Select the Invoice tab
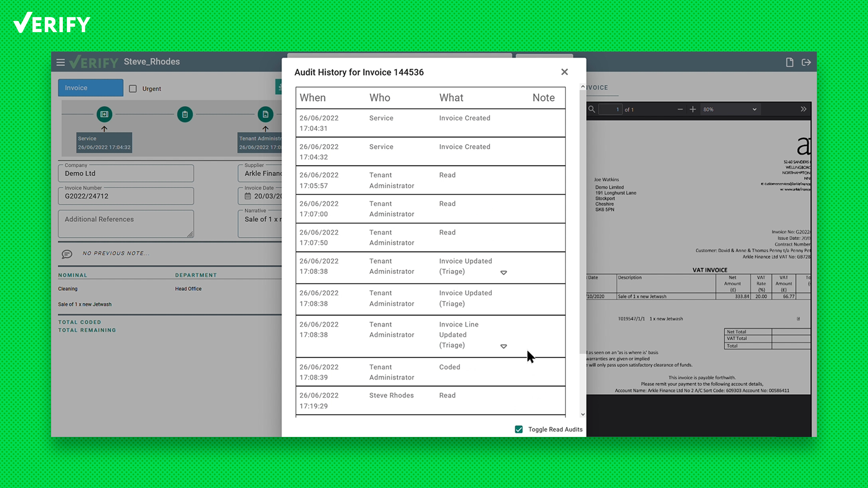The height and width of the screenshot is (488, 868). [90, 87]
